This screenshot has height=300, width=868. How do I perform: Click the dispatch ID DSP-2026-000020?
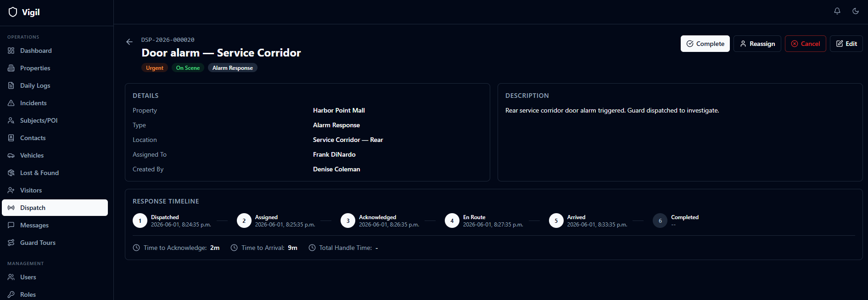pos(168,40)
